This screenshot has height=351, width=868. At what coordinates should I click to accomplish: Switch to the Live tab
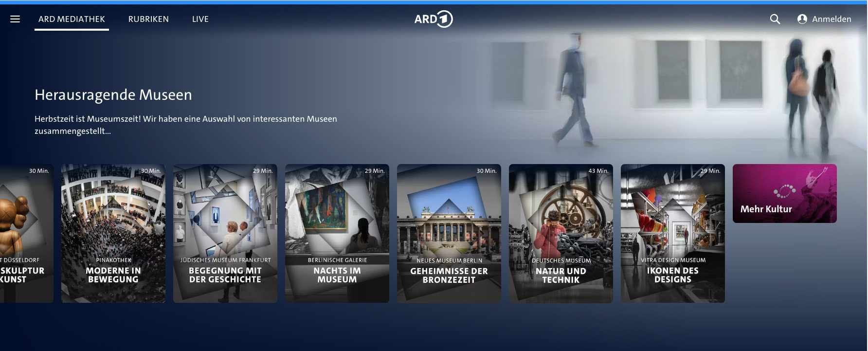(200, 19)
